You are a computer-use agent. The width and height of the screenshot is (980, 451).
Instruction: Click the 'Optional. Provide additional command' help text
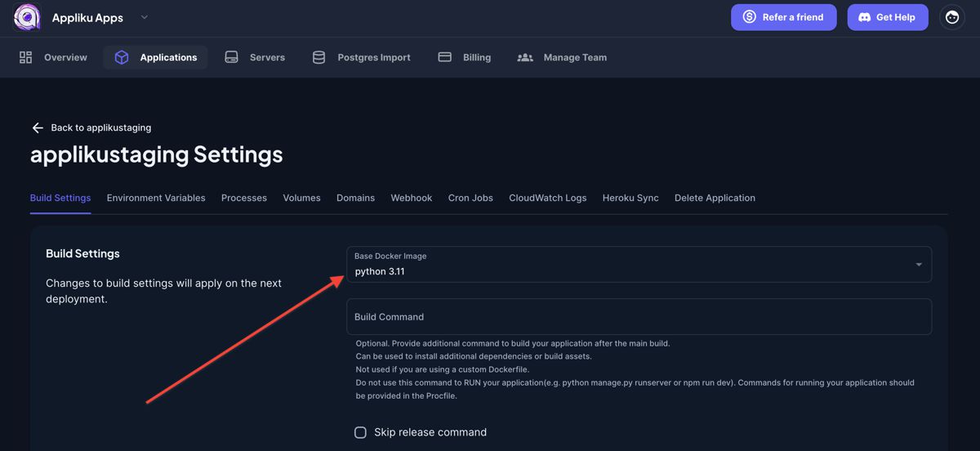[513, 343]
